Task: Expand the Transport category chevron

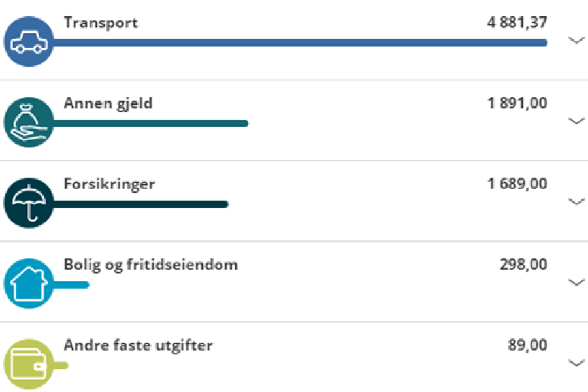Action: [576, 40]
